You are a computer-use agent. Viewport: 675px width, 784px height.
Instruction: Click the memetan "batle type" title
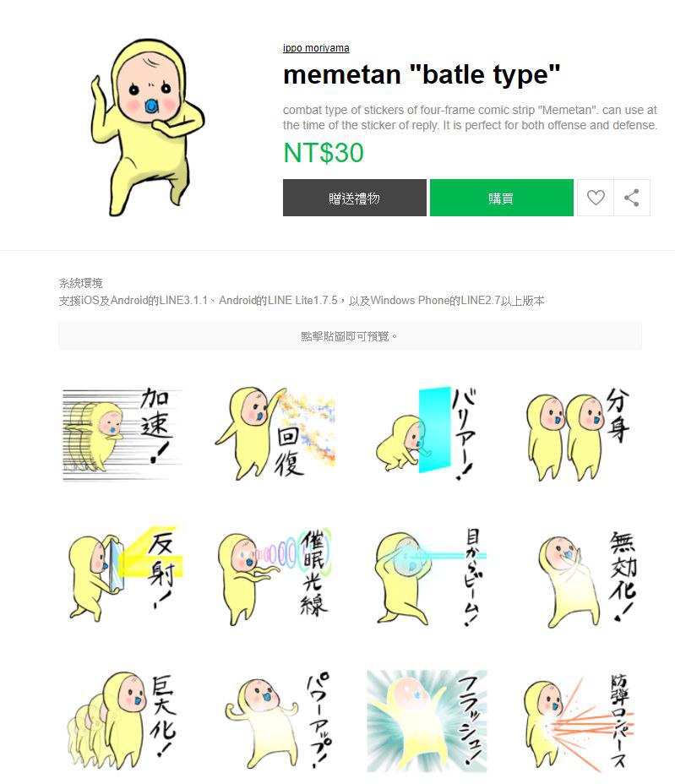click(x=422, y=75)
